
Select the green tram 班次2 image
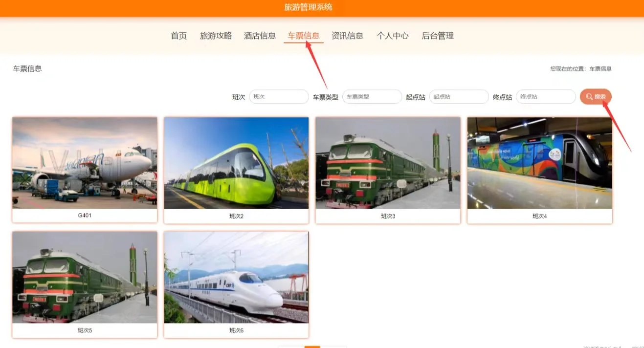(236, 163)
